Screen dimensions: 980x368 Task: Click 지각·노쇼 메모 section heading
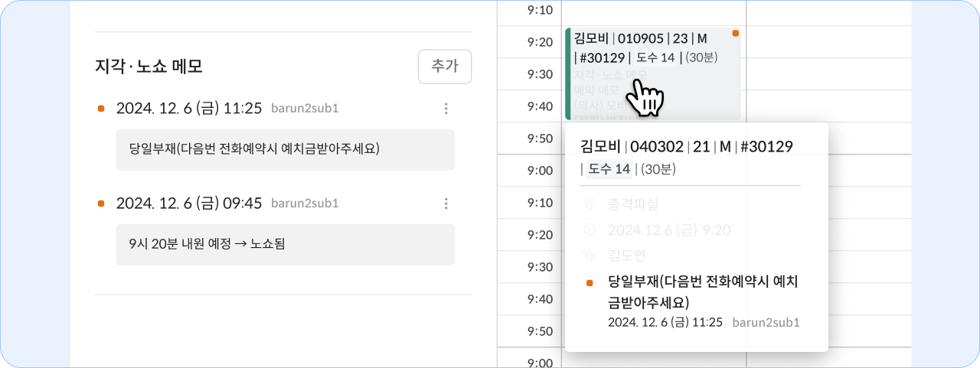[x=149, y=67]
